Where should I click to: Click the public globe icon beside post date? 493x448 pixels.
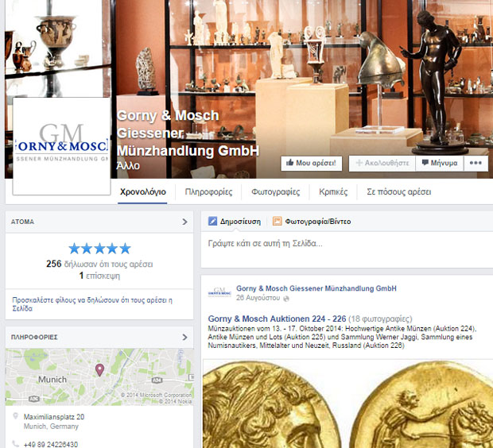pos(286,299)
